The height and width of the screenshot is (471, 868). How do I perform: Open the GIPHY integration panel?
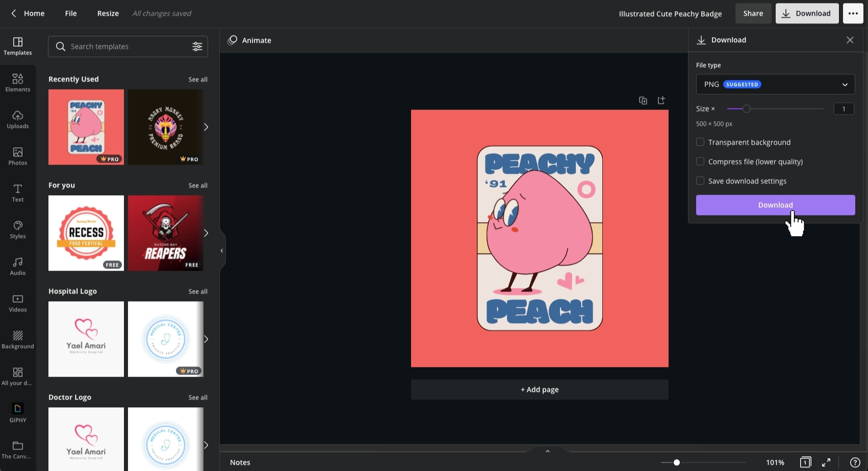pos(17,412)
